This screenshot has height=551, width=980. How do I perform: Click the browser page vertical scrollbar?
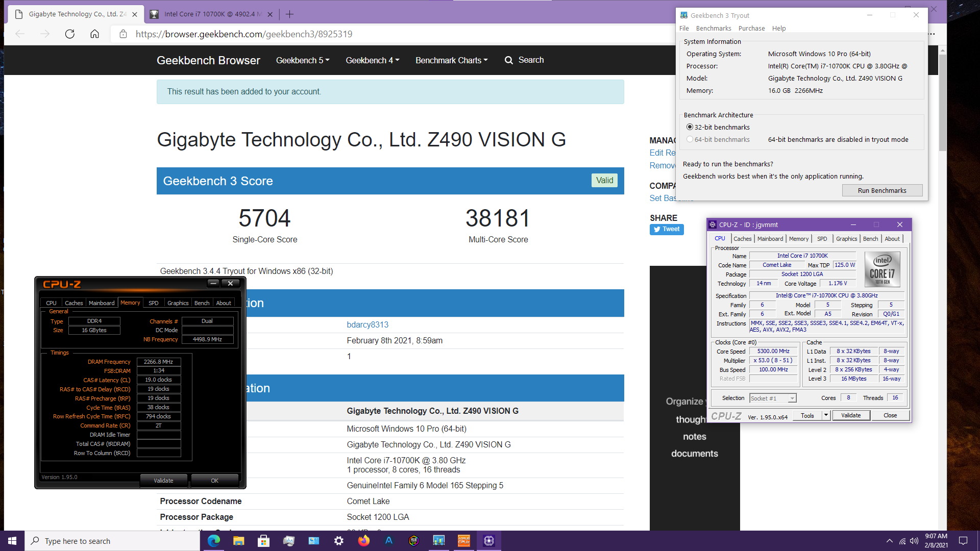click(x=942, y=103)
